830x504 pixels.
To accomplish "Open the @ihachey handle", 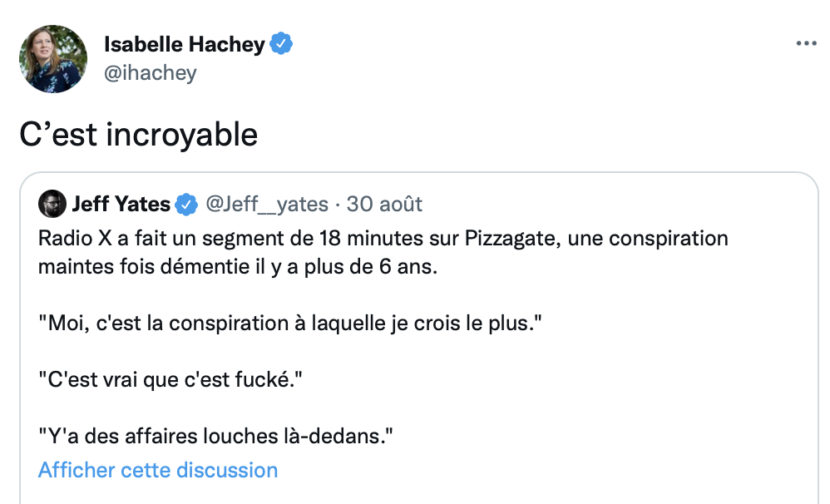I will click(151, 72).
